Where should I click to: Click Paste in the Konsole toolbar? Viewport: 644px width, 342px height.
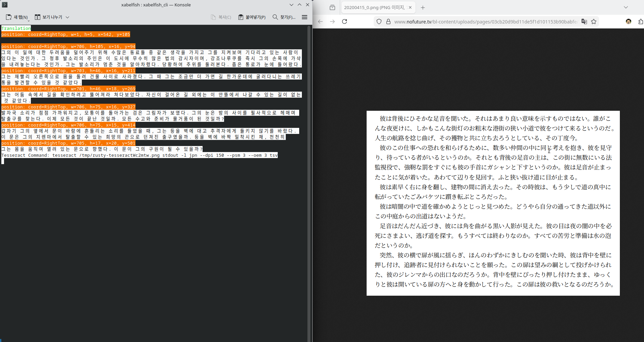(252, 17)
